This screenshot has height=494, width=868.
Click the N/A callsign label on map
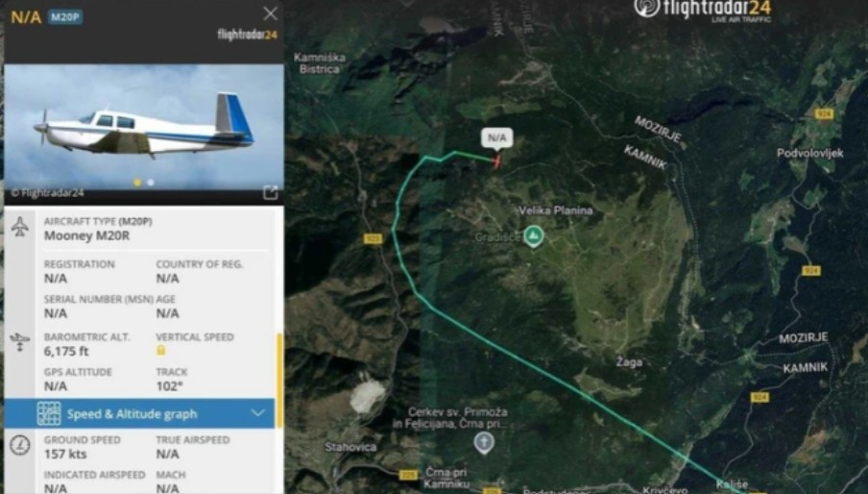tap(496, 137)
